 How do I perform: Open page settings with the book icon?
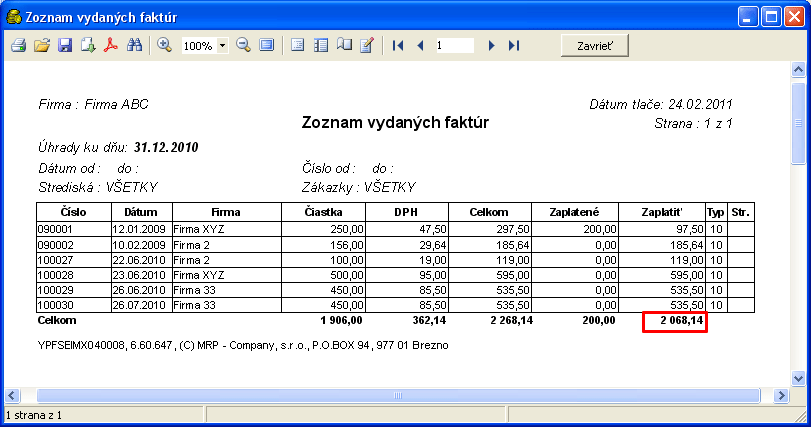point(344,45)
